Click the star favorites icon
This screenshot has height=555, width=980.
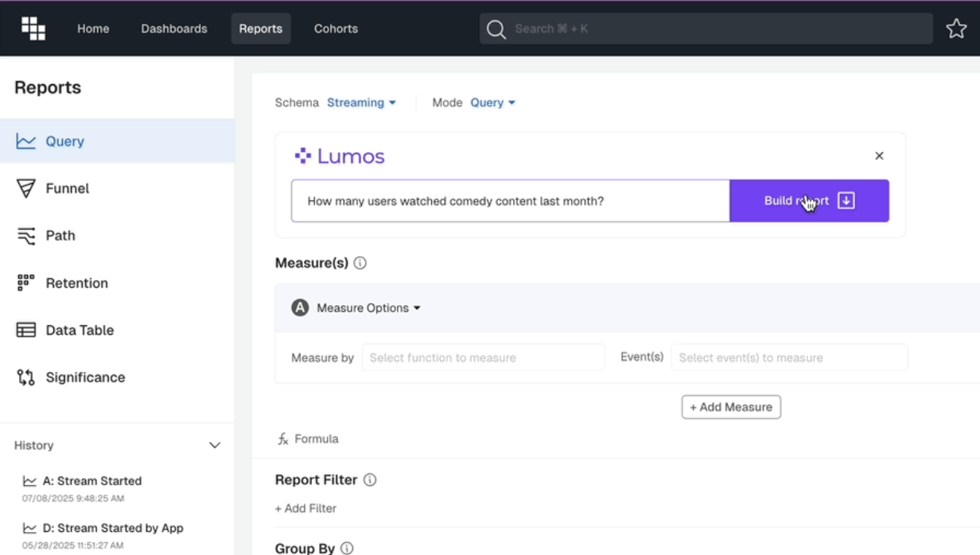pos(956,29)
